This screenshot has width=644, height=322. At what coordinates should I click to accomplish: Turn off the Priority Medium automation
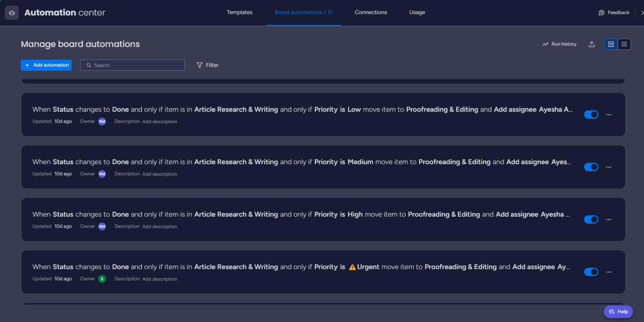[x=591, y=167]
